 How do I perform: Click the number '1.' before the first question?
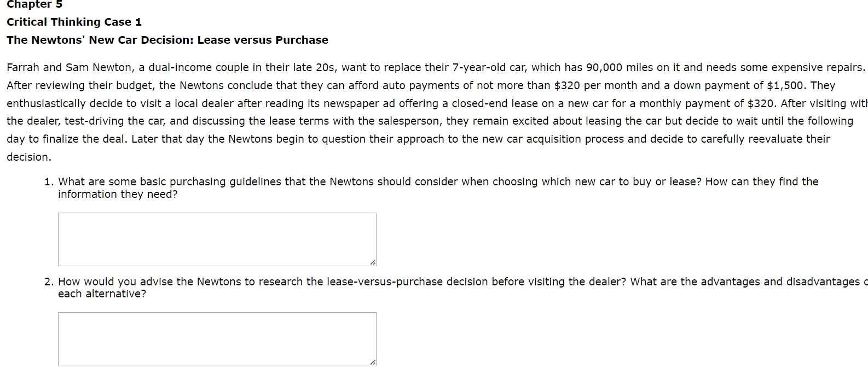[x=48, y=181]
